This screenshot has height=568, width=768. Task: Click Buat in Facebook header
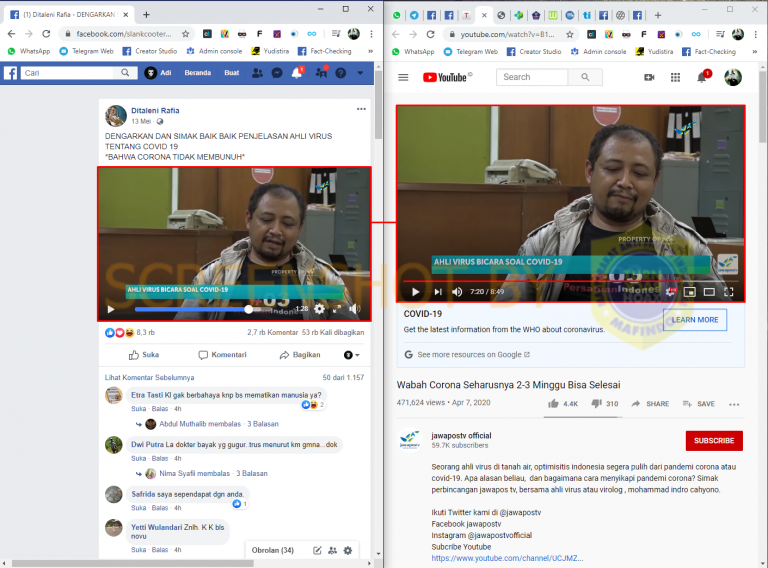tap(231, 72)
